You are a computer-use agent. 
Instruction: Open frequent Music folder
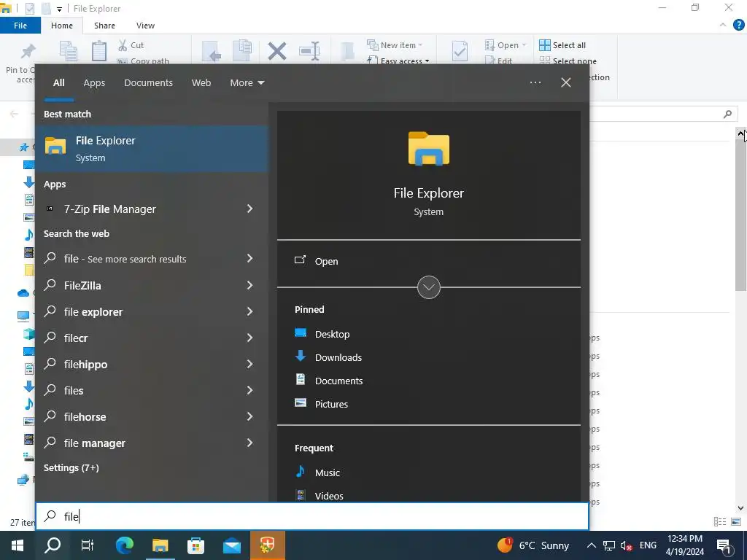[317, 472]
